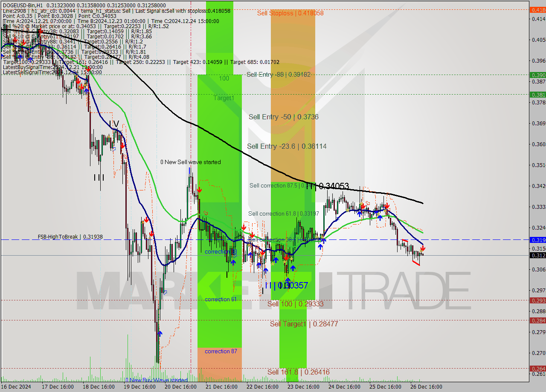Viewport: 546px width, 392px height.
Task: Select the 'I V' wave label
Action: click(x=114, y=124)
